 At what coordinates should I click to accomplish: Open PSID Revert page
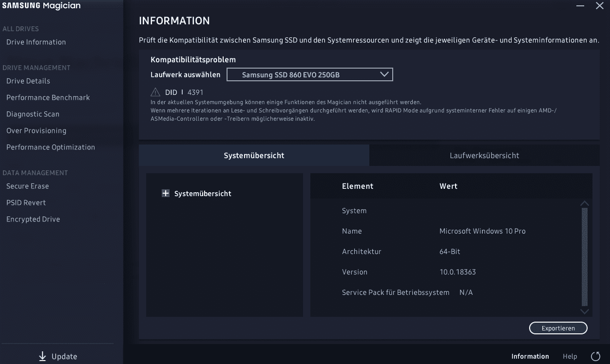click(26, 202)
